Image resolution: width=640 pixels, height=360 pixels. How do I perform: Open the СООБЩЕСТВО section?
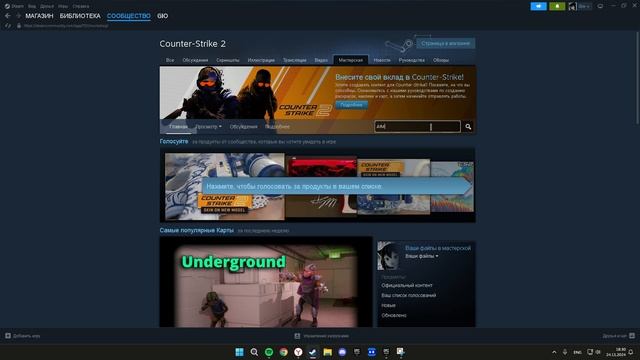[129, 16]
